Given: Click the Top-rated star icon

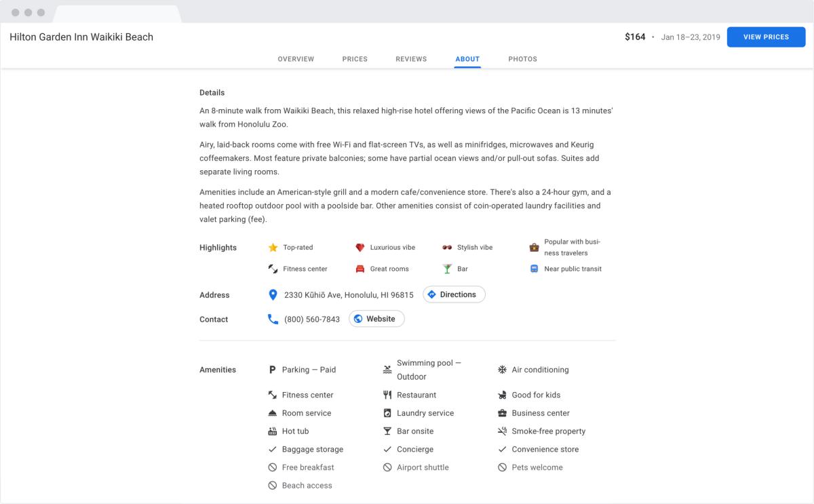Looking at the screenshot, I should pos(273,248).
